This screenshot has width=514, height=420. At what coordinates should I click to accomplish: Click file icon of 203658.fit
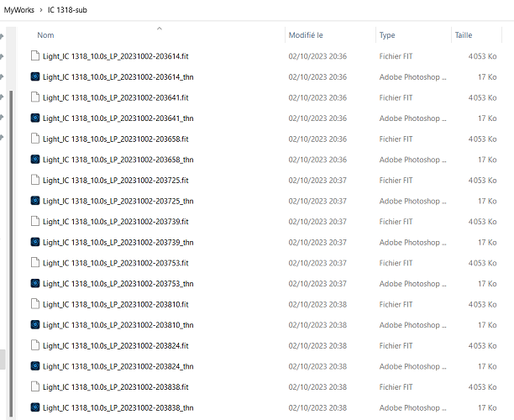(x=35, y=139)
